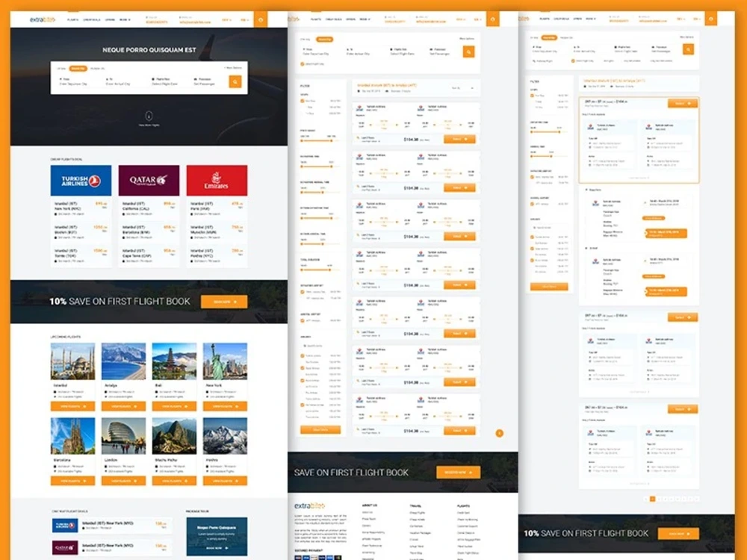Click the View More Flights scroll-down arrow icon
The width and height of the screenshot is (747, 560).
point(148,116)
